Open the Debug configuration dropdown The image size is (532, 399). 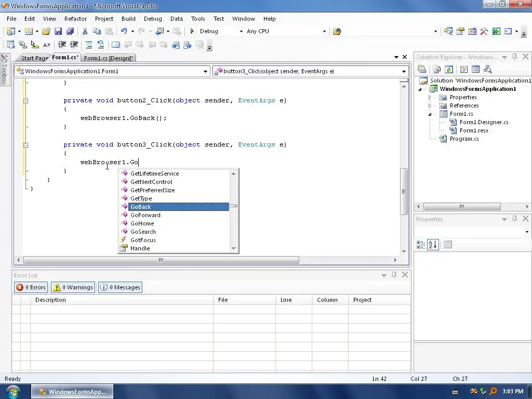[x=241, y=31]
